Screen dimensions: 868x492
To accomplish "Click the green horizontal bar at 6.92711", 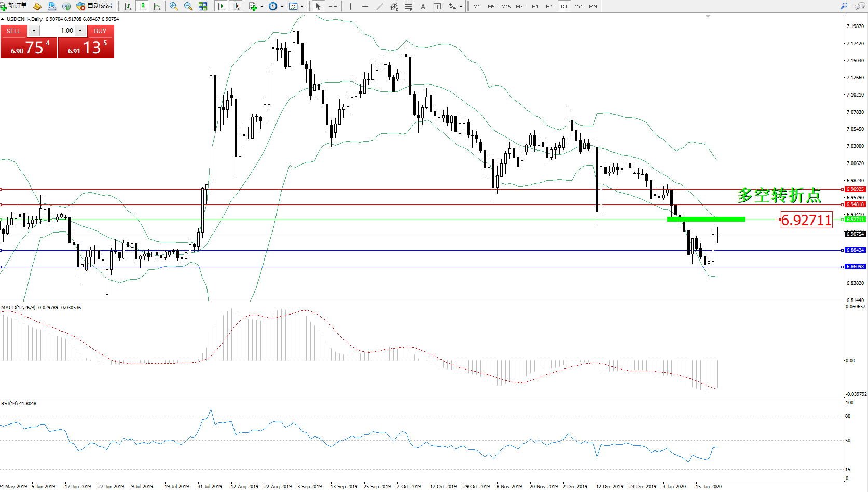I will (706, 220).
